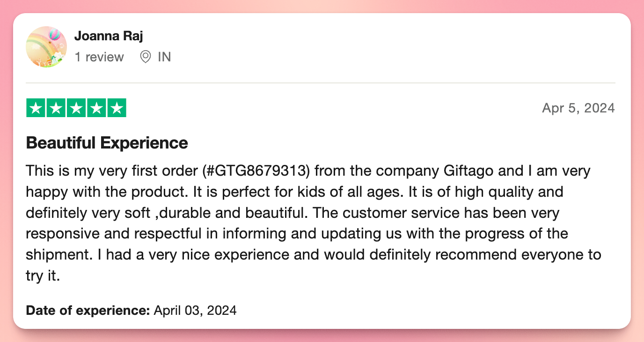Click the second green rating star

point(56,108)
